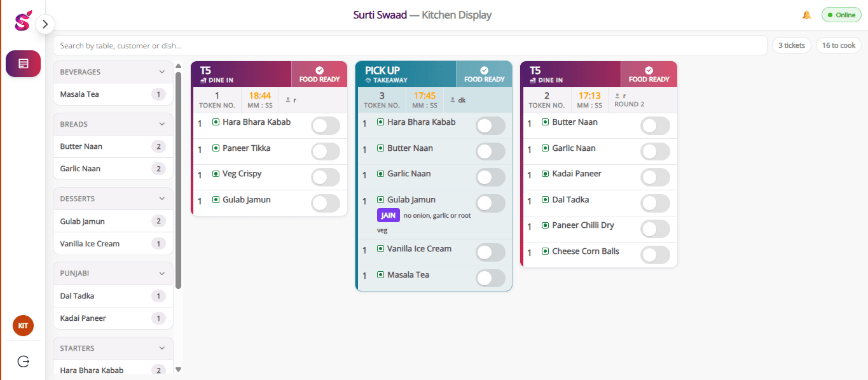Focus the search by table or dish field
The image size is (868, 380).
click(410, 45)
